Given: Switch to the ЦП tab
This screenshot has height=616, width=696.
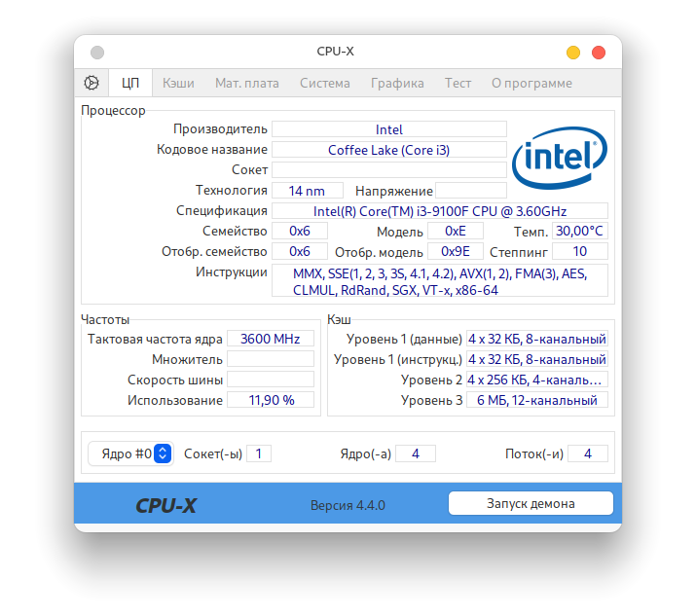Looking at the screenshot, I should tap(130, 83).
